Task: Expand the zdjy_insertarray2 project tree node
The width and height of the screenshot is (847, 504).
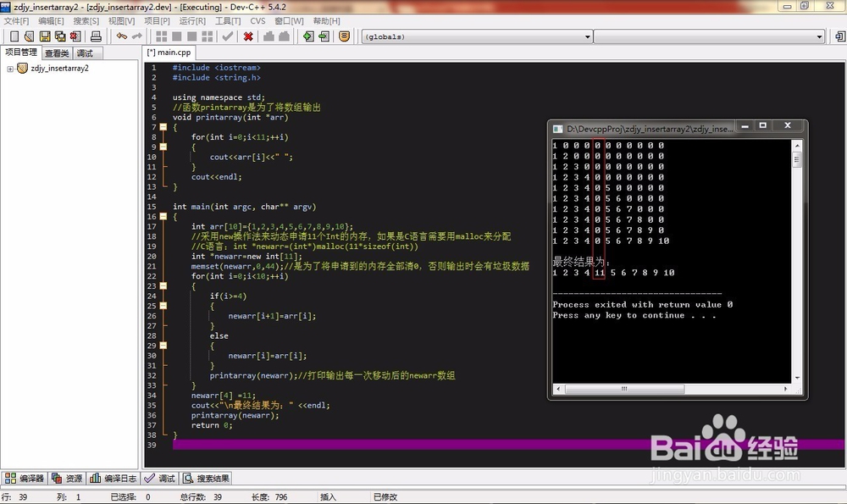Action: [x=9, y=69]
